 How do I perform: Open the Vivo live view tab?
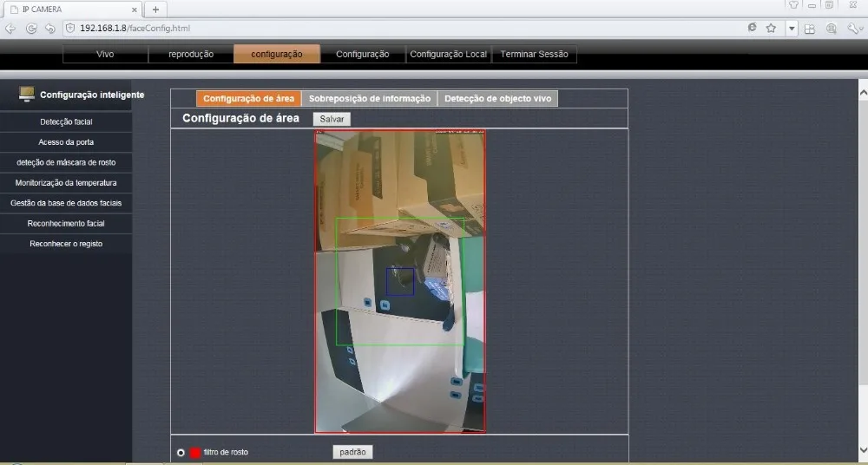coord(105,55)
